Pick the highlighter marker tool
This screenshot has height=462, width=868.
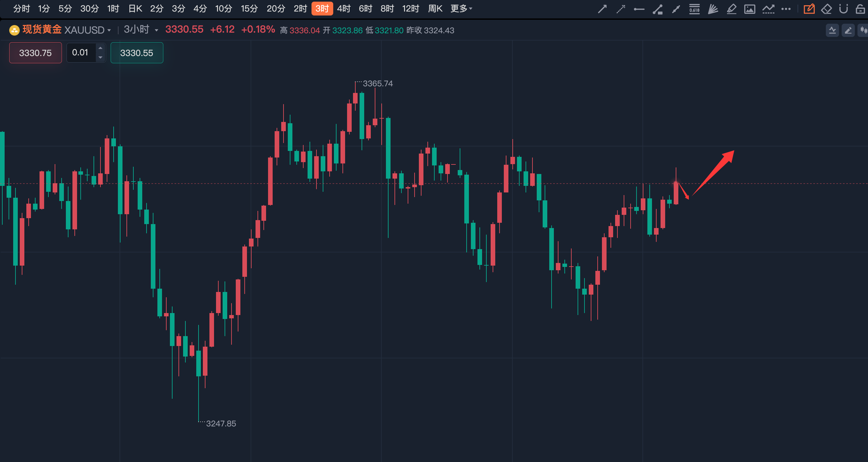[x=731, y=9]
